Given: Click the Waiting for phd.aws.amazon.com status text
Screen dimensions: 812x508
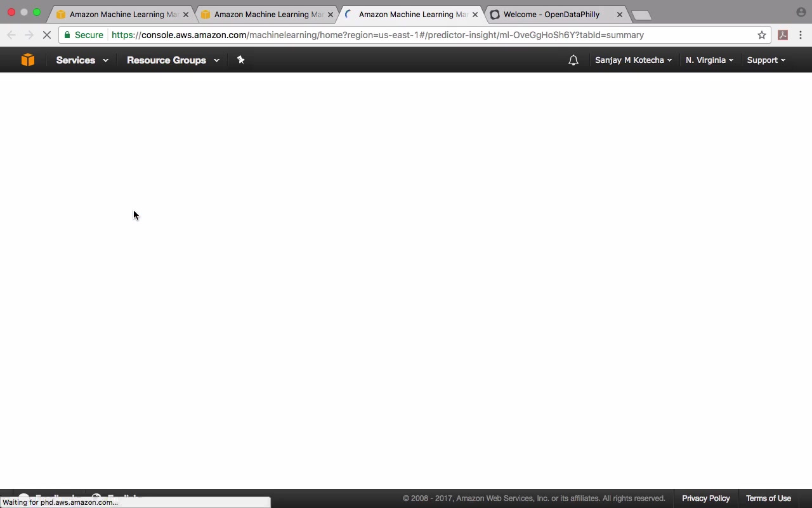Looking at the screenshot, I should click(x=60, y=502).
